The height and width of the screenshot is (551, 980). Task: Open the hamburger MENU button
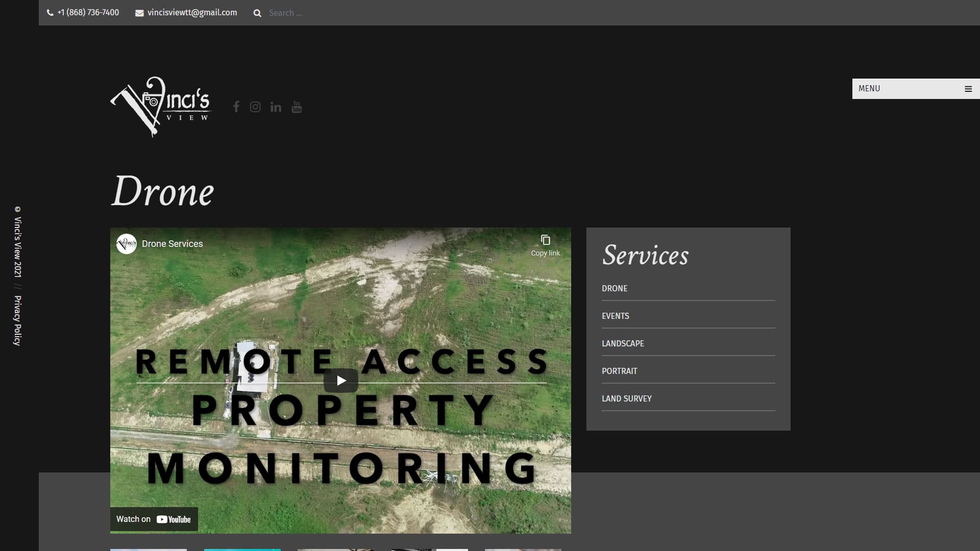tap(916, 89)
